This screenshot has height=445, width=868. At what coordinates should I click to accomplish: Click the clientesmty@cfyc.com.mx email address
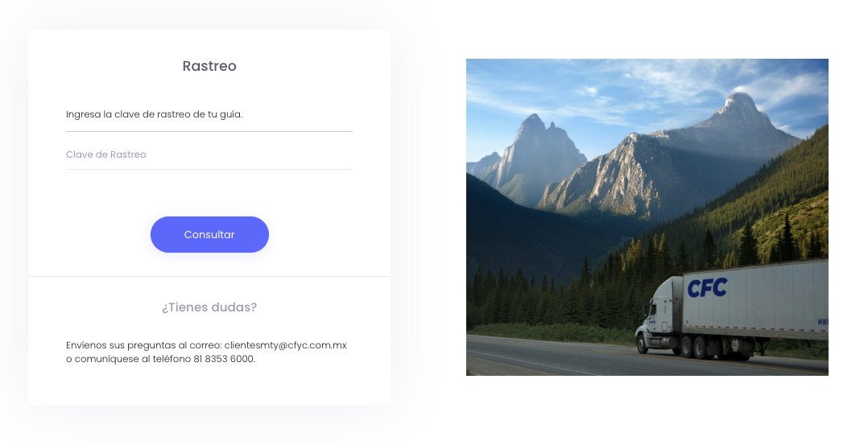coord(285,345)
